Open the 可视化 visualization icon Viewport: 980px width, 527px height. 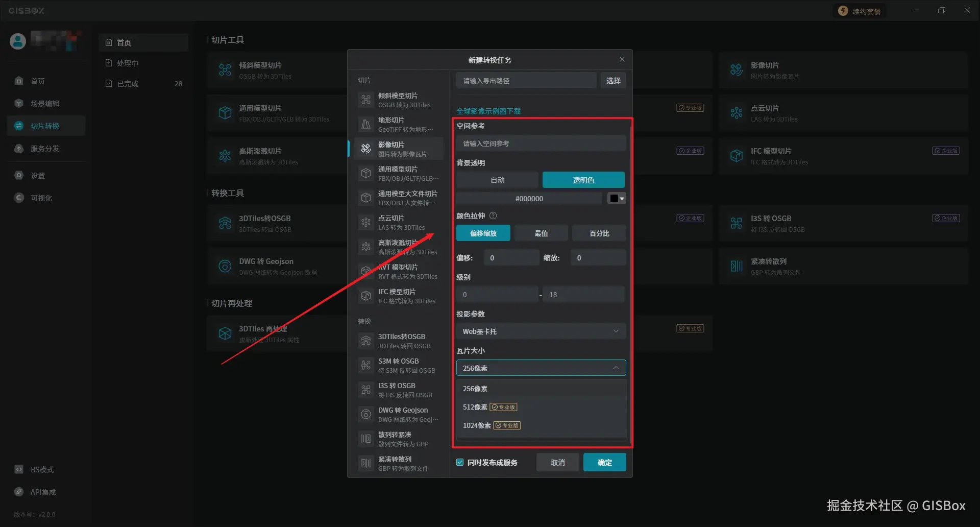(x=19, y=198)
